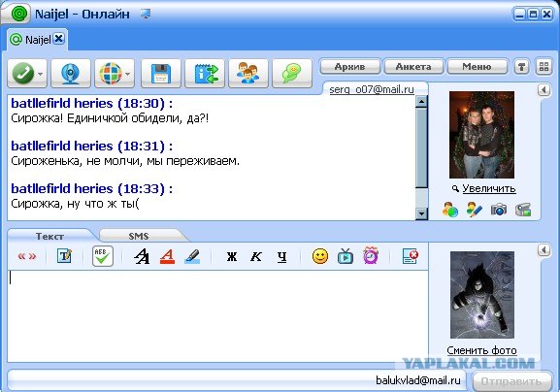Click the Сменить фото link
The image size is (560, 392).
481,350
